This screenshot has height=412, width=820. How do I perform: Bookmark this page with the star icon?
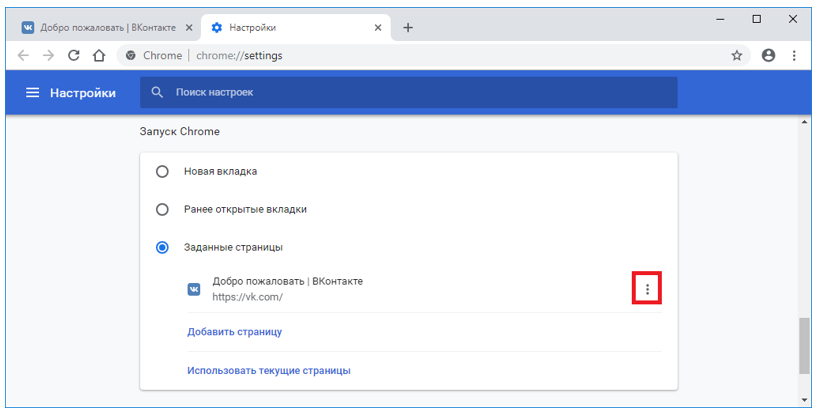click(x=737, y=55)
